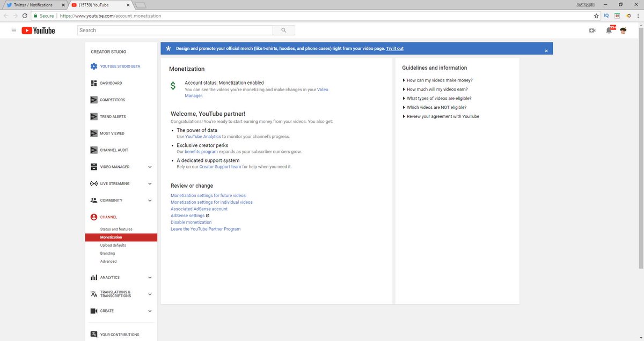Click the Competitors sidebar icon

click(94, 100)
